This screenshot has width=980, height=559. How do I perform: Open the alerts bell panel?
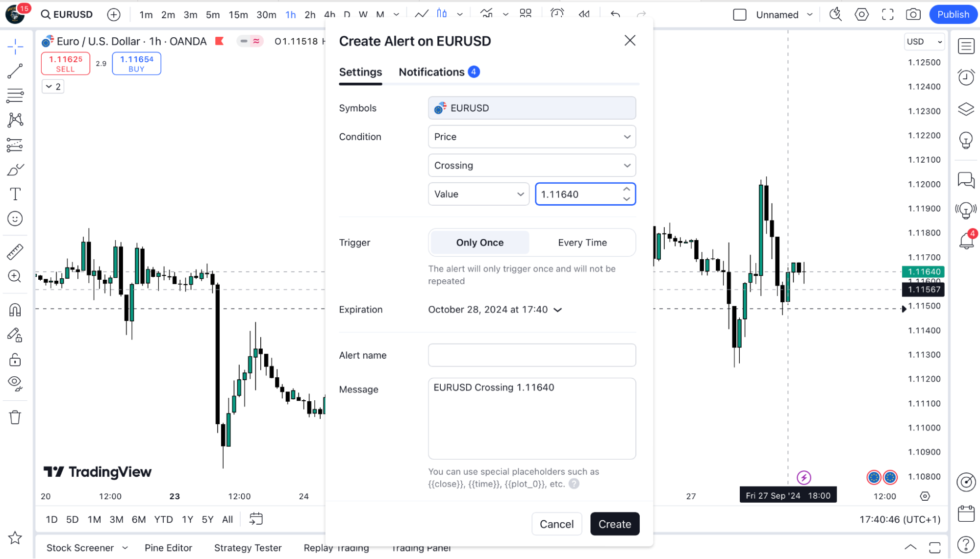[966, 241]
